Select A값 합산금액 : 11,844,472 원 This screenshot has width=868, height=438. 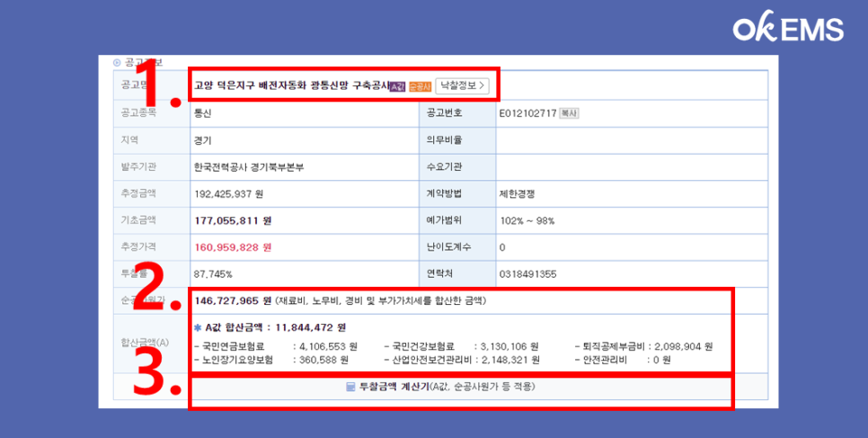[275, 327]
